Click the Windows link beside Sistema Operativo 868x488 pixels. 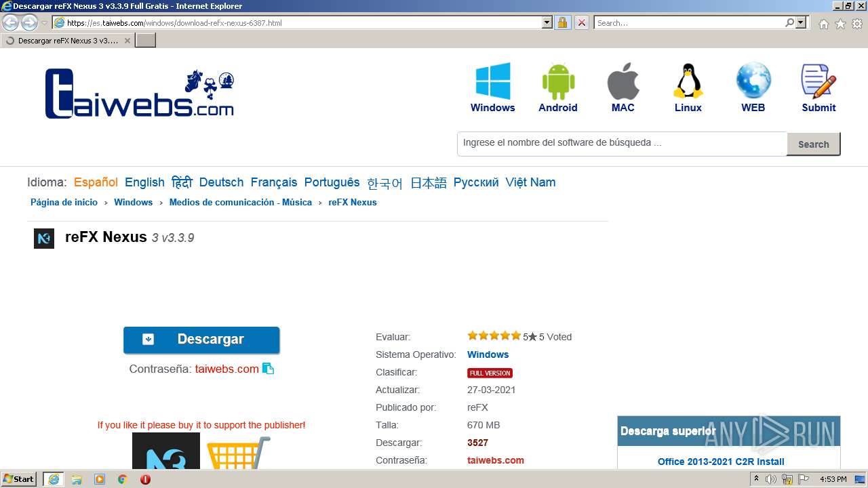(488, 354)
